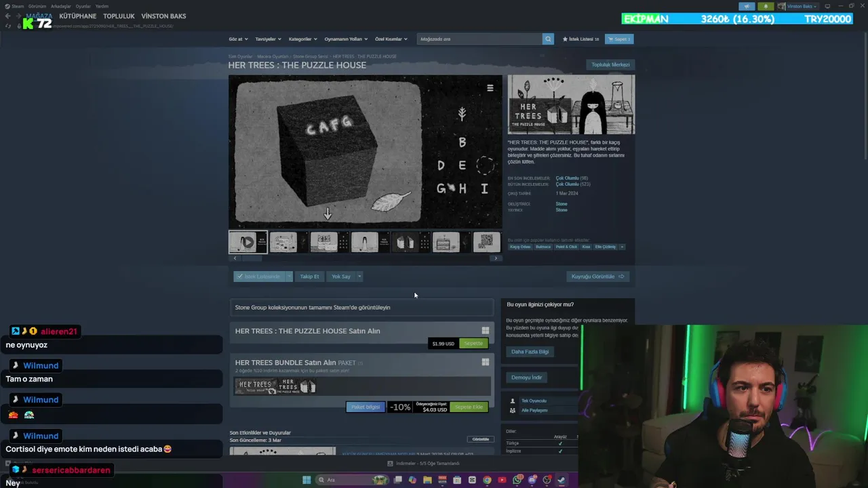Click the Topluluk Merkezi button
The image size is (868, 488).
(x=610, y=65)
